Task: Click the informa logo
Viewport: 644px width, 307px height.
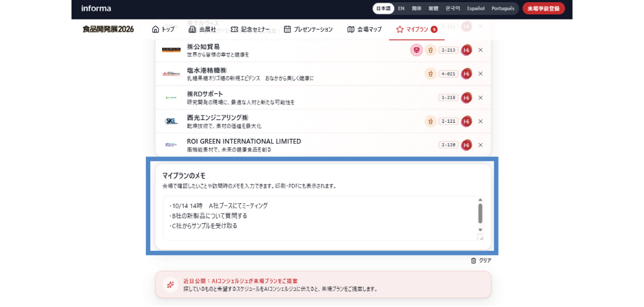Action: (96, 8)
